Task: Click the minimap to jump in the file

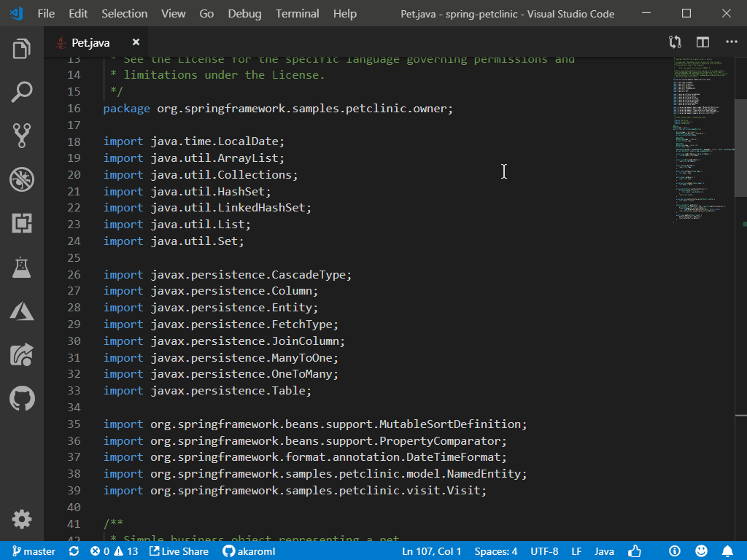Action: point(700,146)
